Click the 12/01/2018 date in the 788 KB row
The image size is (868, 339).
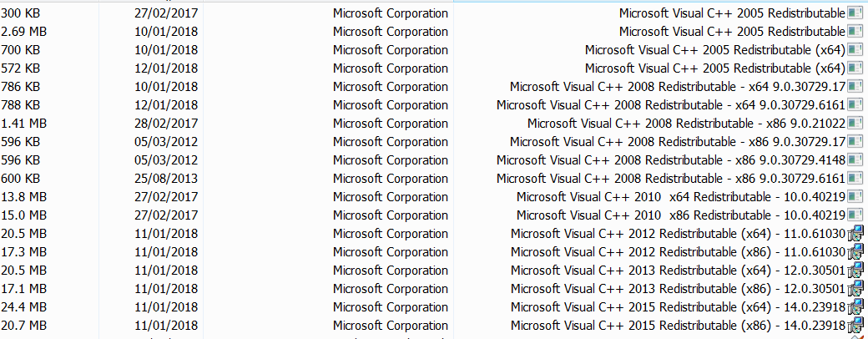tap(166, 104)
